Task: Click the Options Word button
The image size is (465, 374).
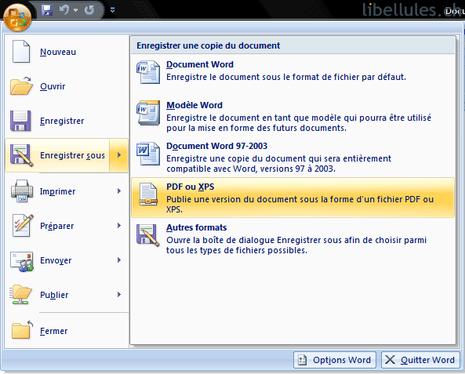Action: [335, 360]
